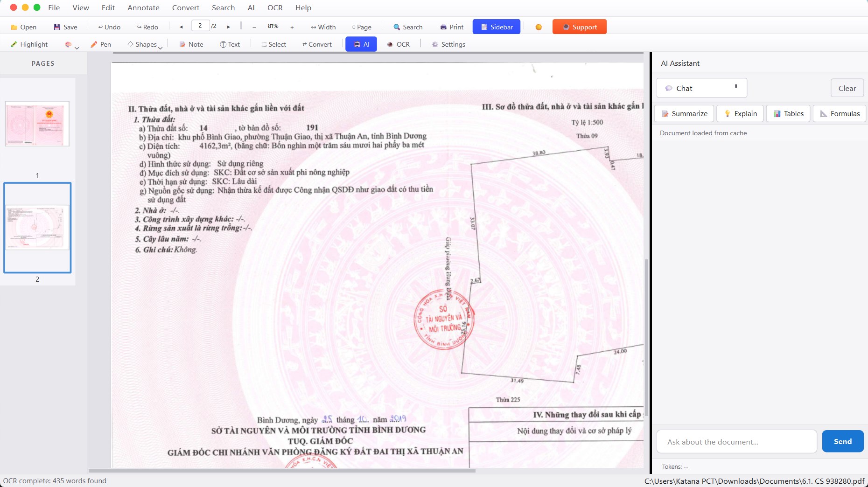Toggle the AI assistant panel

(x=361, y=44)
